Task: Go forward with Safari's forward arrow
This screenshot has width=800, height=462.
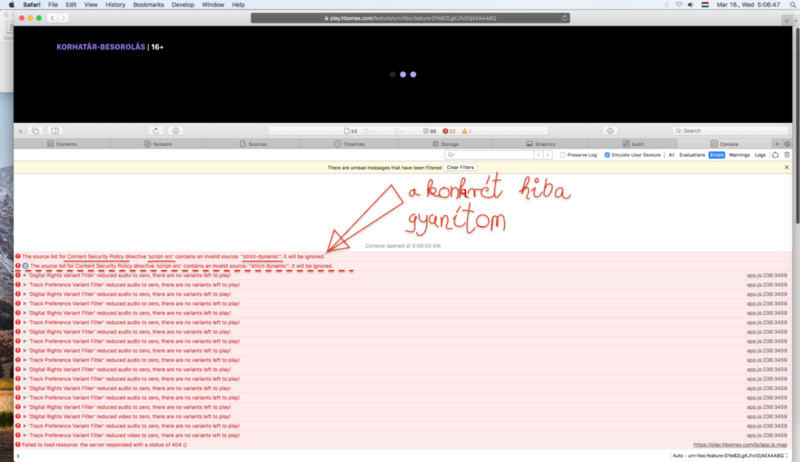Action: pyautogui.click(x=63, y=18)
